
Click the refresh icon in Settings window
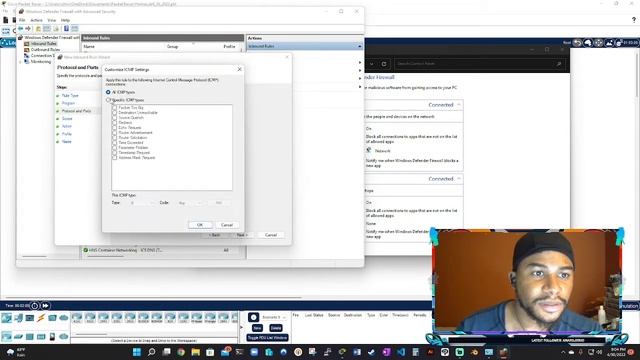pyautogui.click(x=384, y=64)
